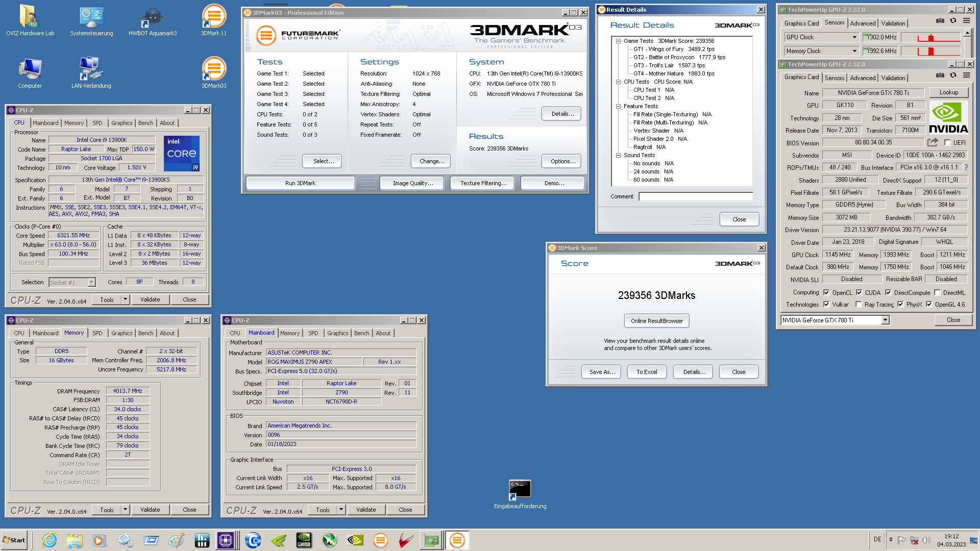
Task: Open the Memory Clock sensor dropdown
Action: (854, 51)
